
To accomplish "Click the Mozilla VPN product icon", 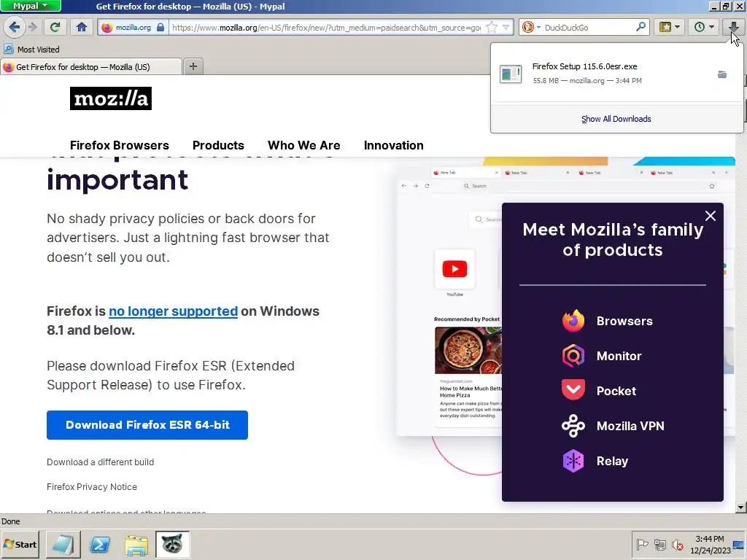I will pyautogui.click(x=573, y=426).
